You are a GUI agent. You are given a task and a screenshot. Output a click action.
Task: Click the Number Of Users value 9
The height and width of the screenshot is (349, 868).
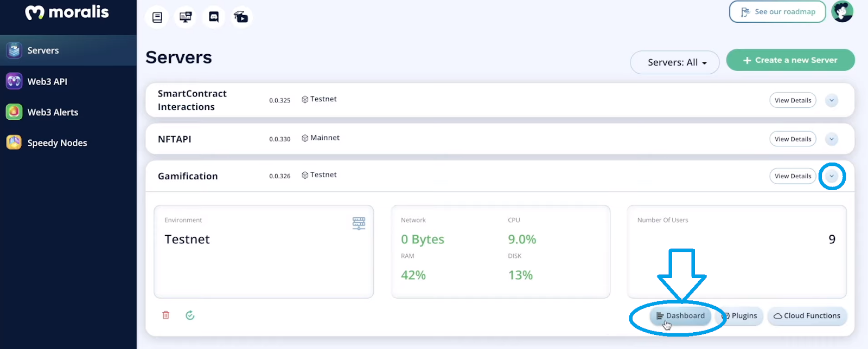[832, 240]
